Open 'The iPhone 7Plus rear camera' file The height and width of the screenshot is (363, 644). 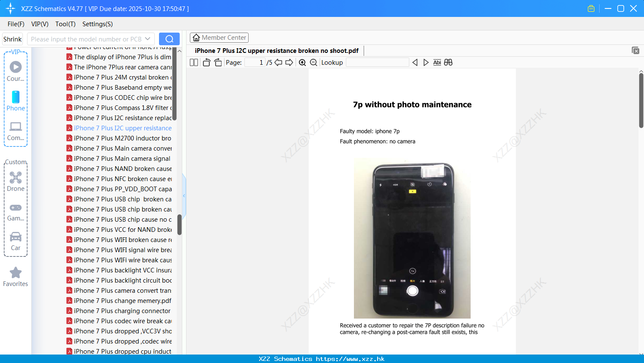pos(119,67)
